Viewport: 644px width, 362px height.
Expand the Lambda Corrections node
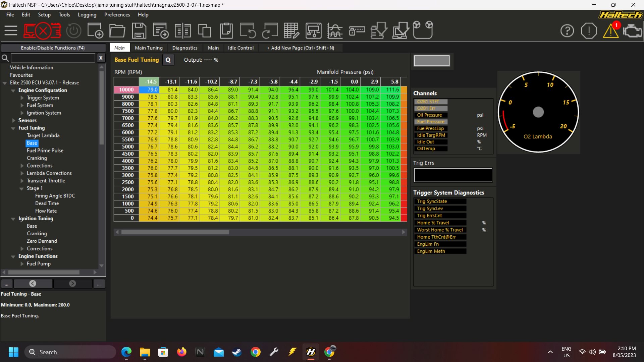(22, 173)
